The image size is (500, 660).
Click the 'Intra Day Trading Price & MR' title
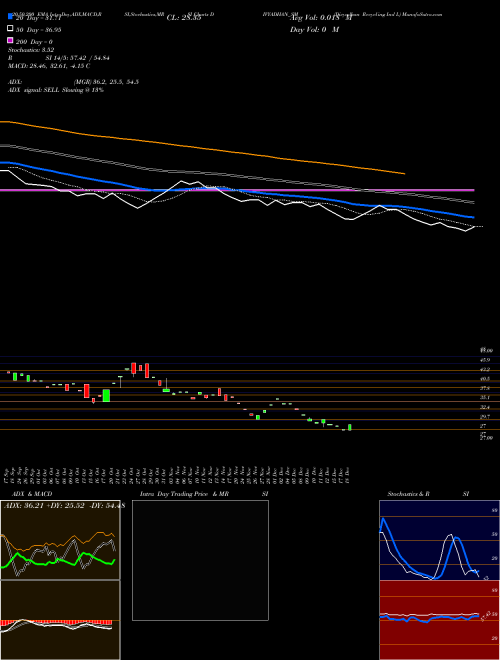point(184,494)
